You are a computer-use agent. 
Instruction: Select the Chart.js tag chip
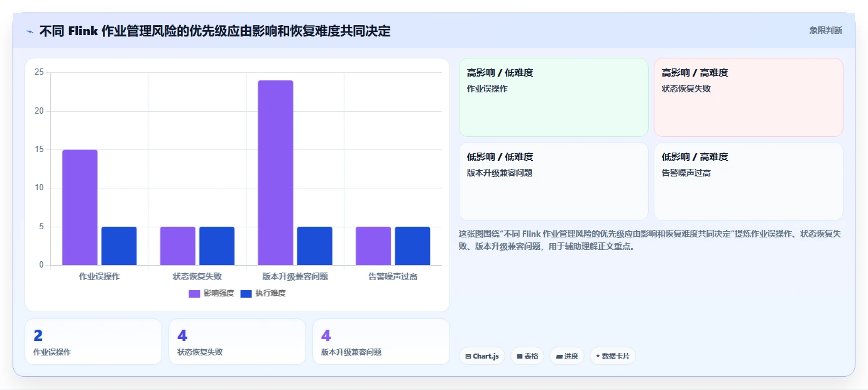pos(482,356)
